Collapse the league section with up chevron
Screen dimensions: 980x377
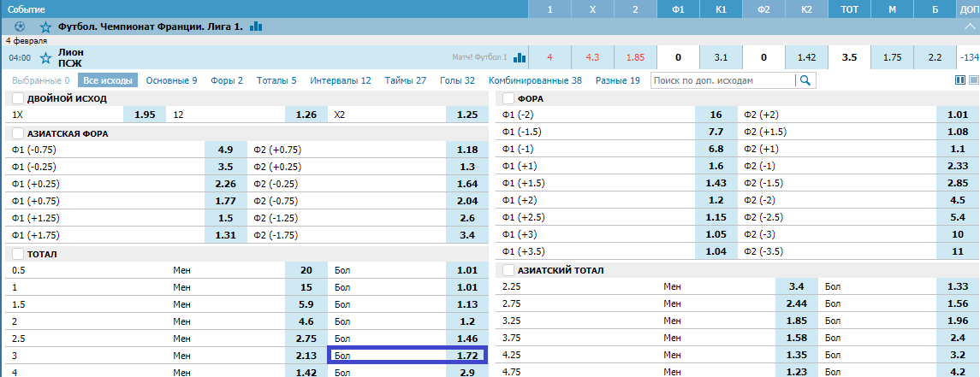point(970,27)
